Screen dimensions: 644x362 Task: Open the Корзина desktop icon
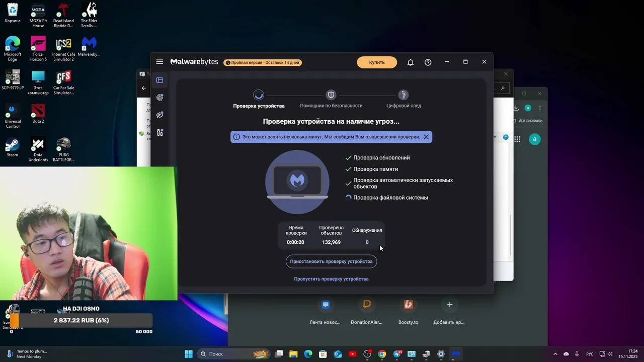coord(13,13)
